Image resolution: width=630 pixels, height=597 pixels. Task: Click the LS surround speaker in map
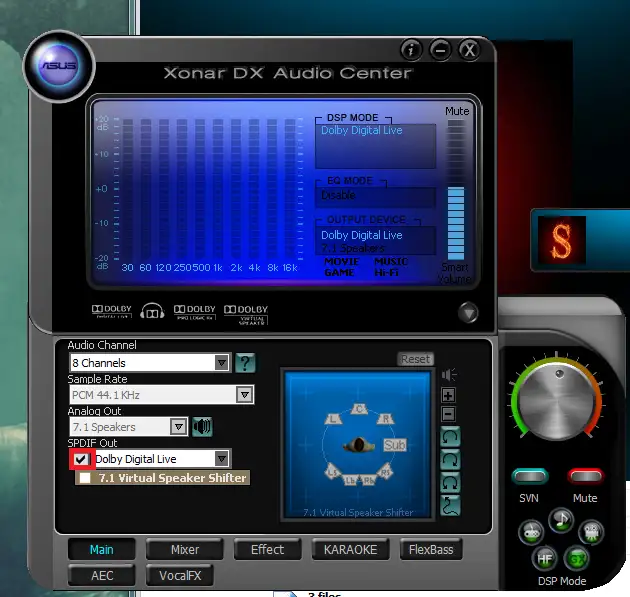coord(333,471)
